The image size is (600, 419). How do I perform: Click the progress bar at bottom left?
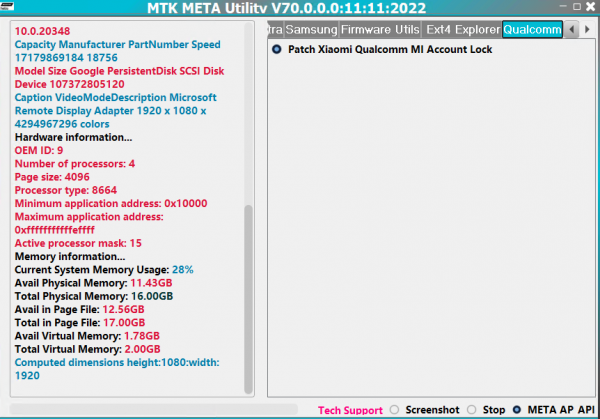click(154, 409)
